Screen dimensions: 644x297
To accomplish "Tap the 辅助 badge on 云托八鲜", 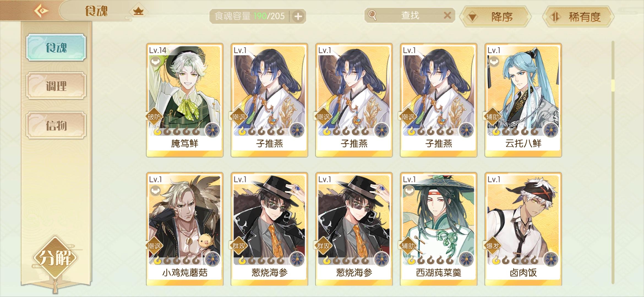I will 493,117.
